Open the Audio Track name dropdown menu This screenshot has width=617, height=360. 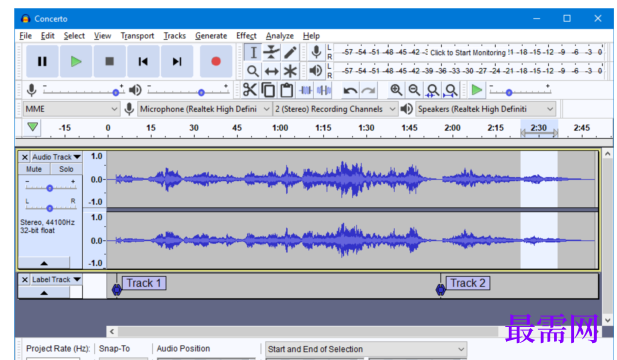[x=56, y=157]
